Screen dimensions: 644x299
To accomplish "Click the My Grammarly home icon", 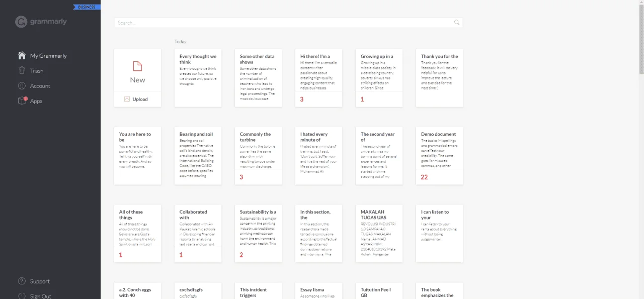I will [x=22, y=55].
